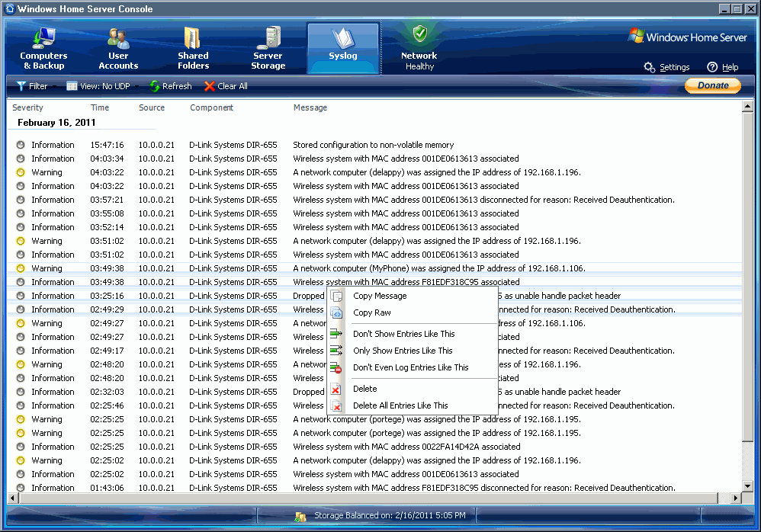Open the User Accounts tab
The width and height of the screenshot is (761, 532).
(118, 49)
